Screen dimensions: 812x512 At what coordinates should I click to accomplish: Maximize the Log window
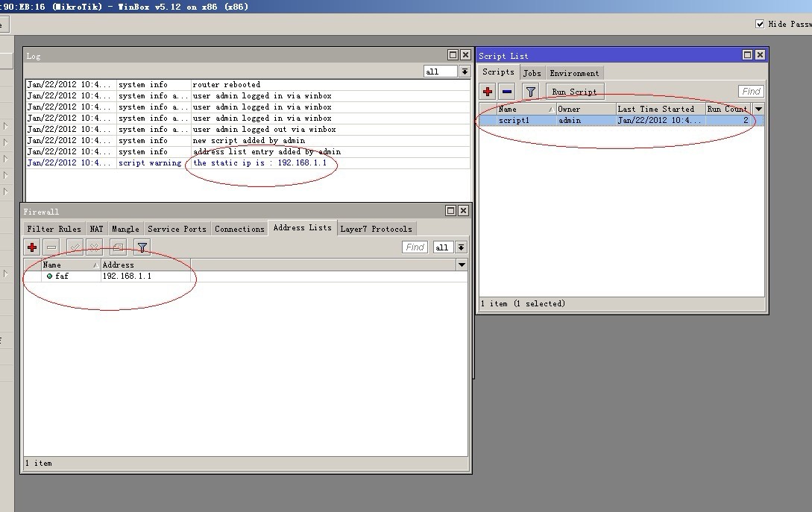click(453, 55)
